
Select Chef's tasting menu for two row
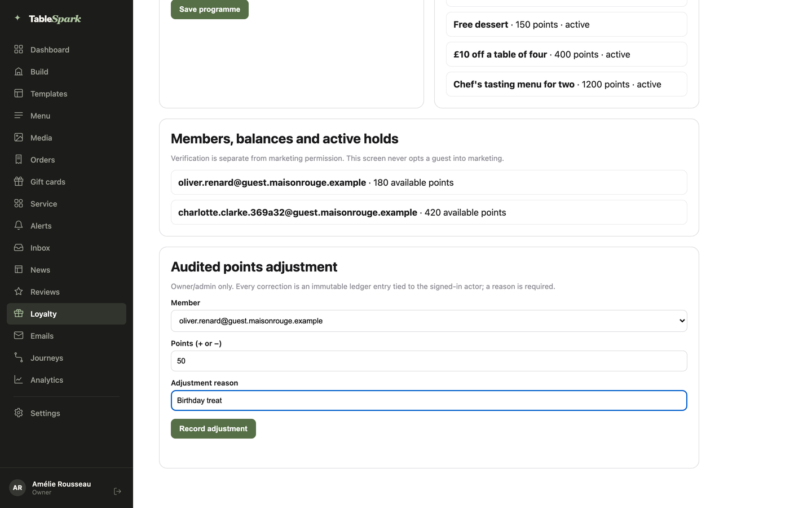coord(567,84)
